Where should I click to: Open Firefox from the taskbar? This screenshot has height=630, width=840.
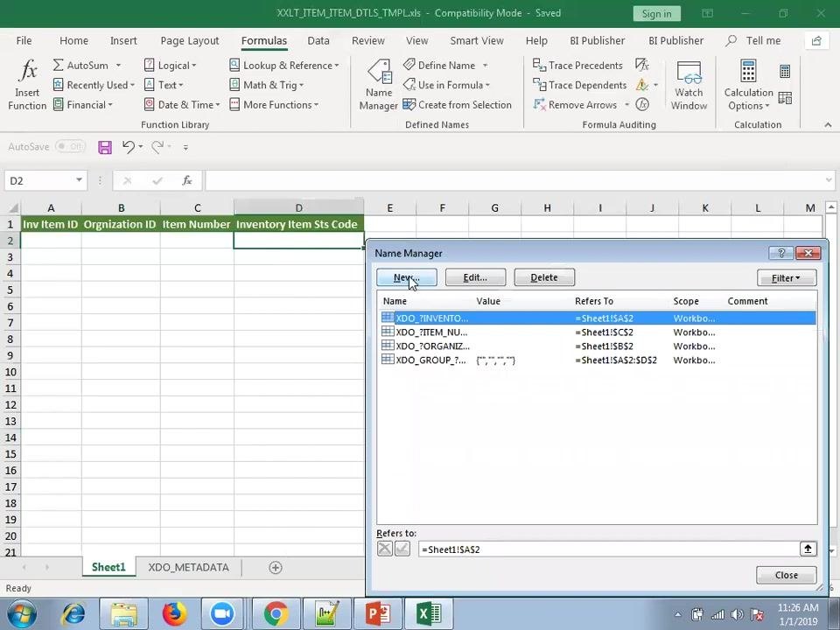click(x=174, y=613)
